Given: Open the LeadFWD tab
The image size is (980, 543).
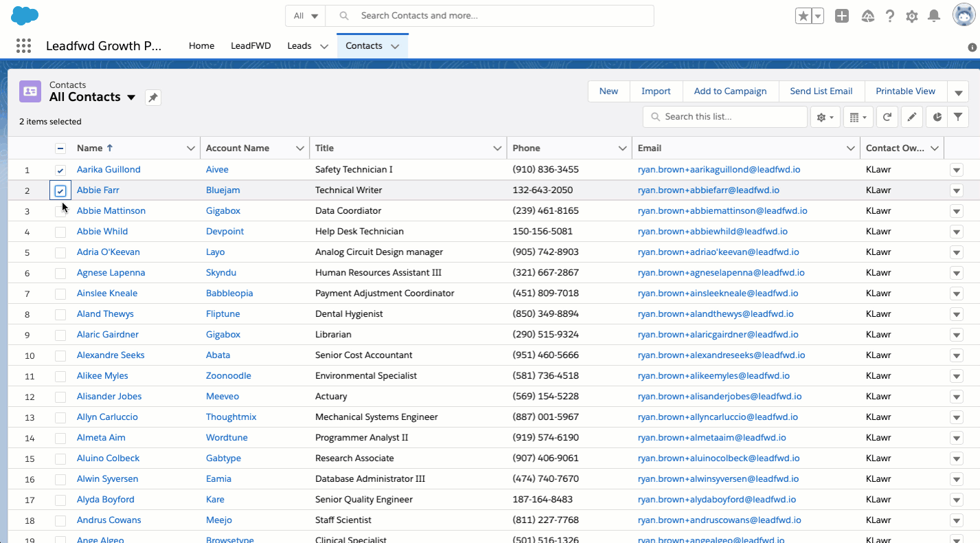Looking at the screenshot, I should click(251, 46).
